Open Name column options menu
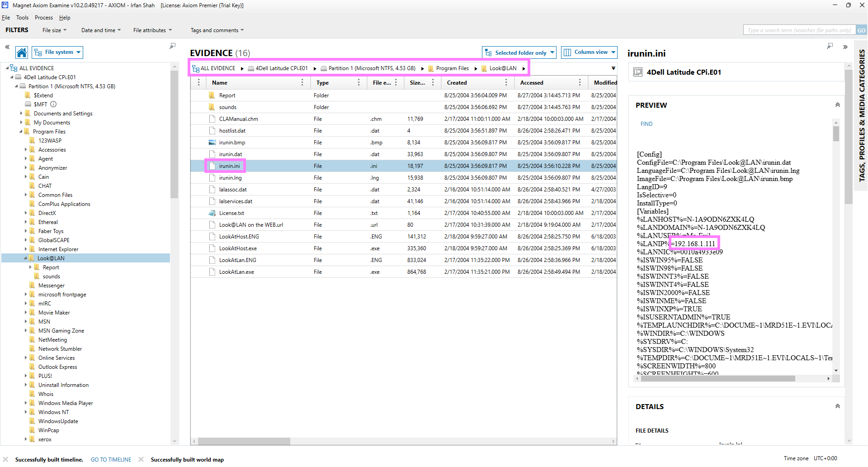The height and width of the screenshot is (467, 868). (302, 82)
